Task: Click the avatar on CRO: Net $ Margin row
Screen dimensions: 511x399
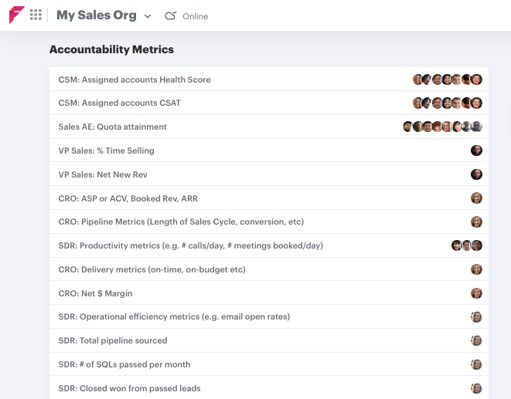Action: [476, 293]
